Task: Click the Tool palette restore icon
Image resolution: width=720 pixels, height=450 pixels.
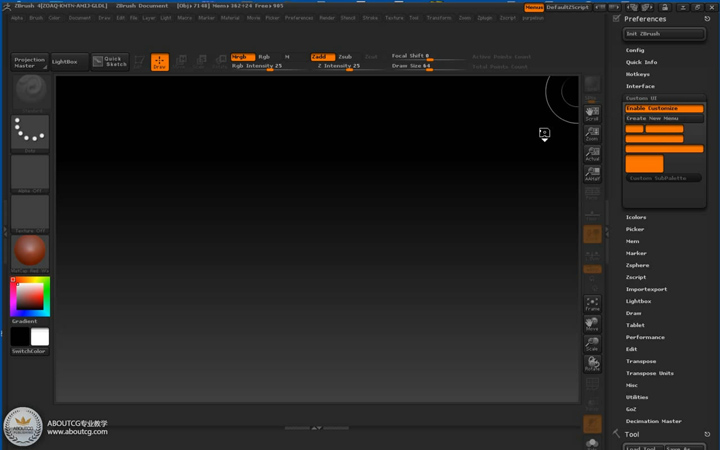Action: coord(707,434)
